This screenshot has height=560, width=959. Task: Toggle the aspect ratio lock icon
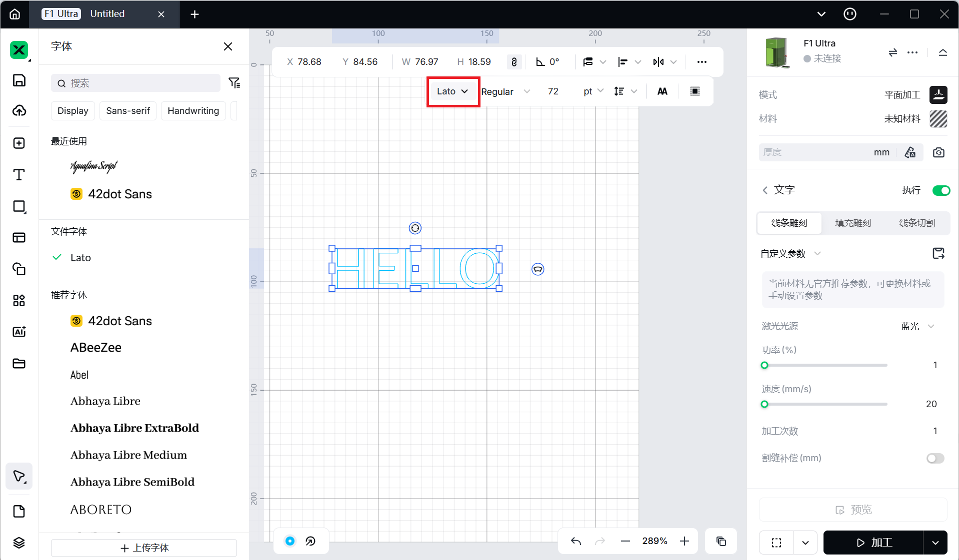(x=514, y=62)
